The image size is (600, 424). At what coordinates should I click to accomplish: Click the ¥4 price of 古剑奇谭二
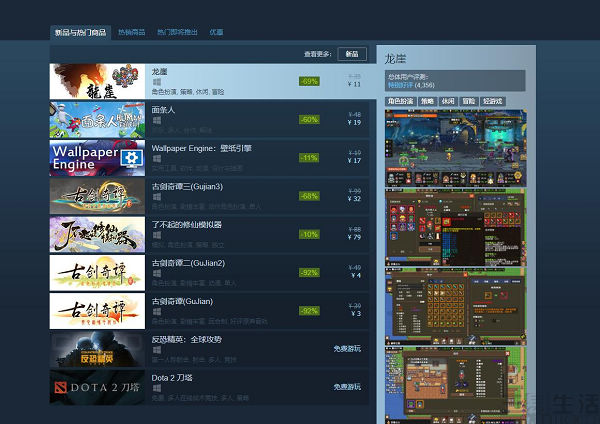[x=356, y=276]
